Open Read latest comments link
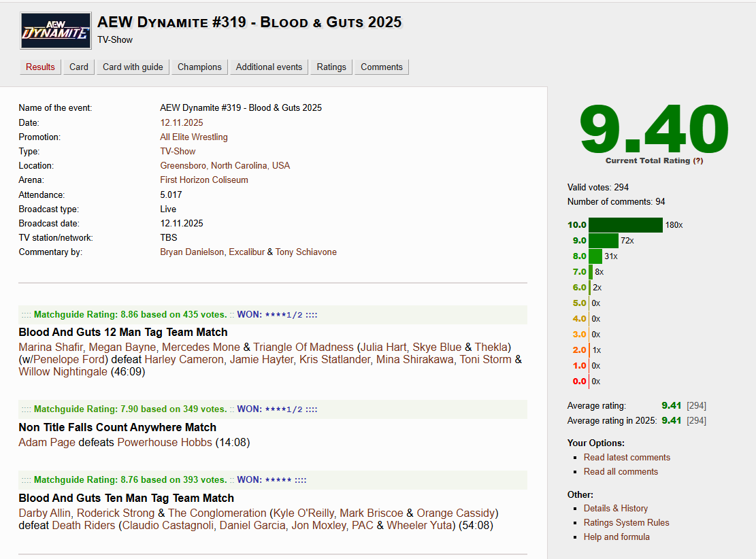Screen dimensions: 756x559 coord(627,458)
